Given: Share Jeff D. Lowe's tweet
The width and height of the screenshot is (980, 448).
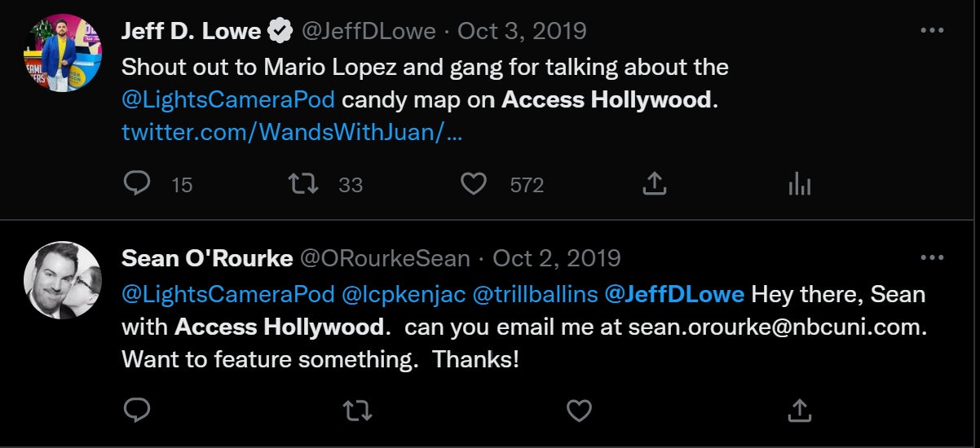Looking at the screenshot, I should click(x=654, y=185).
